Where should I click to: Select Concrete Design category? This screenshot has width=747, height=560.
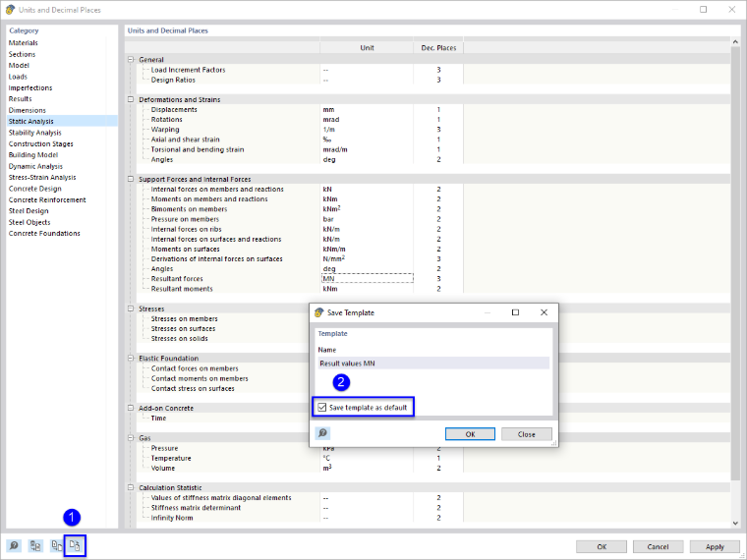click(x=34, y=189)
